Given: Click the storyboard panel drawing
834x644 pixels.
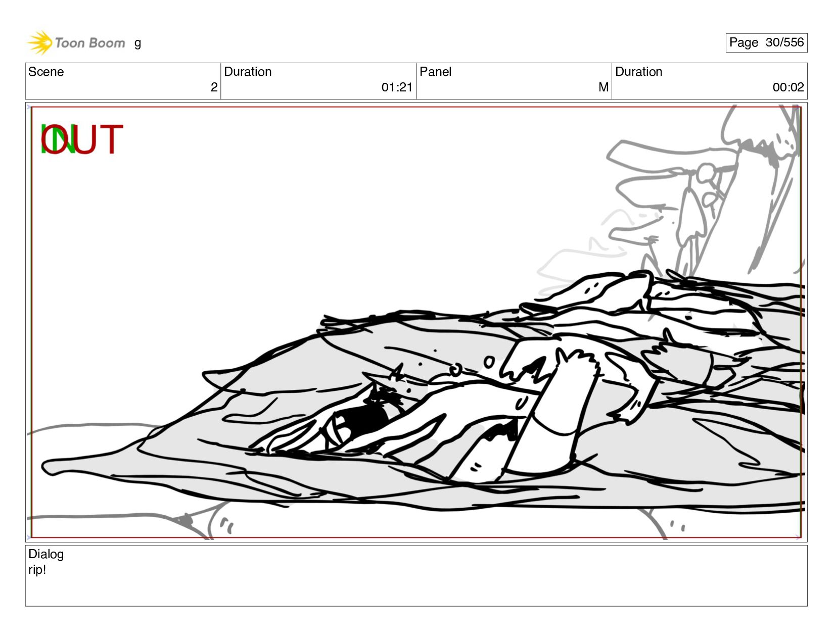Looking at the screenshot, I should (x=416, y=322).
